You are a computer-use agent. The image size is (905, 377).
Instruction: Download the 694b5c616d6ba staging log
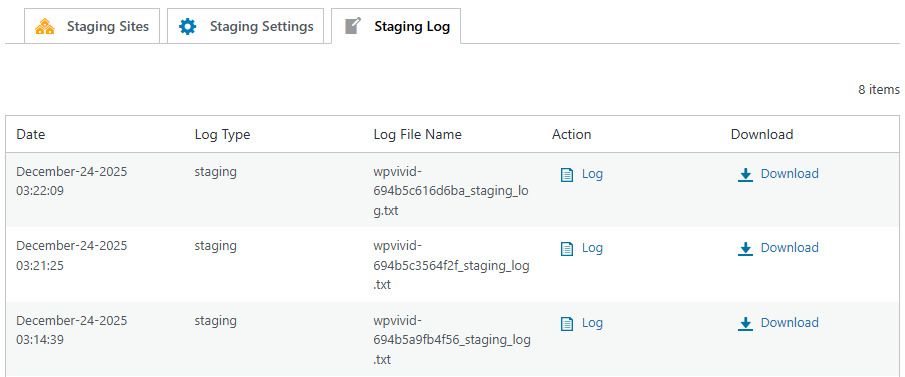(790, 174)
